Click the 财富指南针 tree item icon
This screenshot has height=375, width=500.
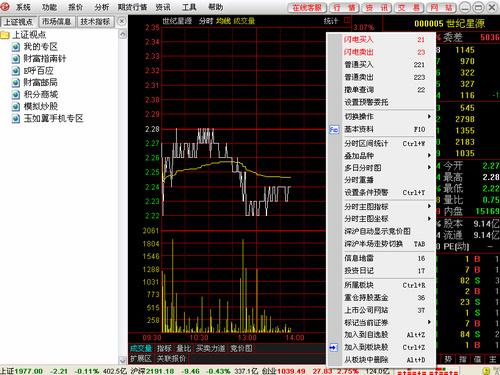pos(16,59)
